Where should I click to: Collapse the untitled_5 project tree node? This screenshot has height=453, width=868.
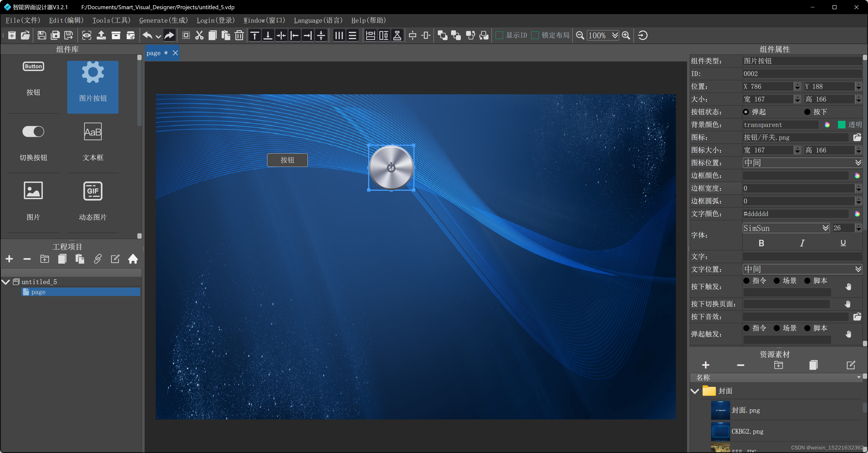pyautogui.click(x=6, y=282)
